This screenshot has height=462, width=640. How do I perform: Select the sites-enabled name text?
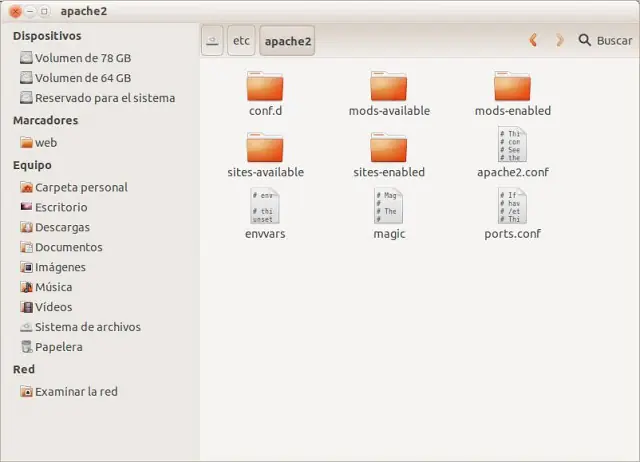coord(389,172)
